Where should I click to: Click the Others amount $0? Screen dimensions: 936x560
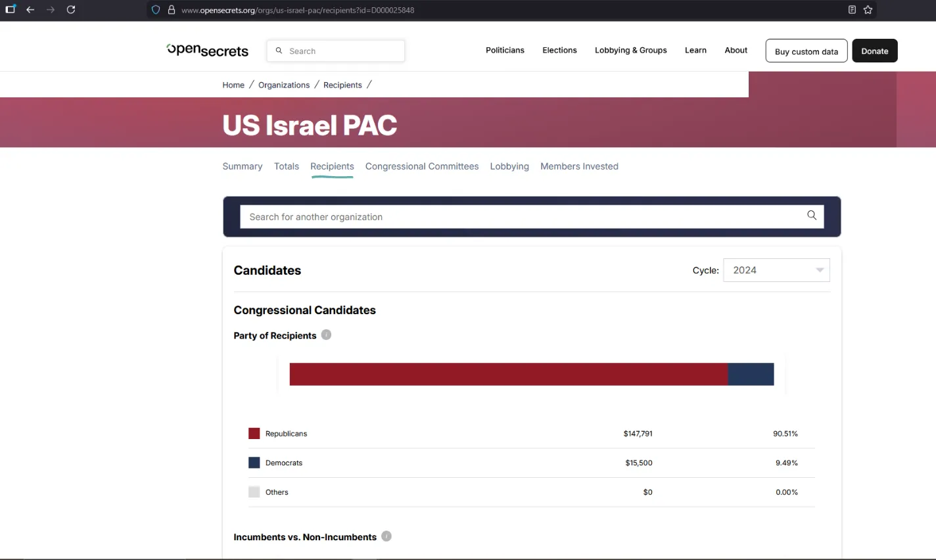[x=647, y=492]
